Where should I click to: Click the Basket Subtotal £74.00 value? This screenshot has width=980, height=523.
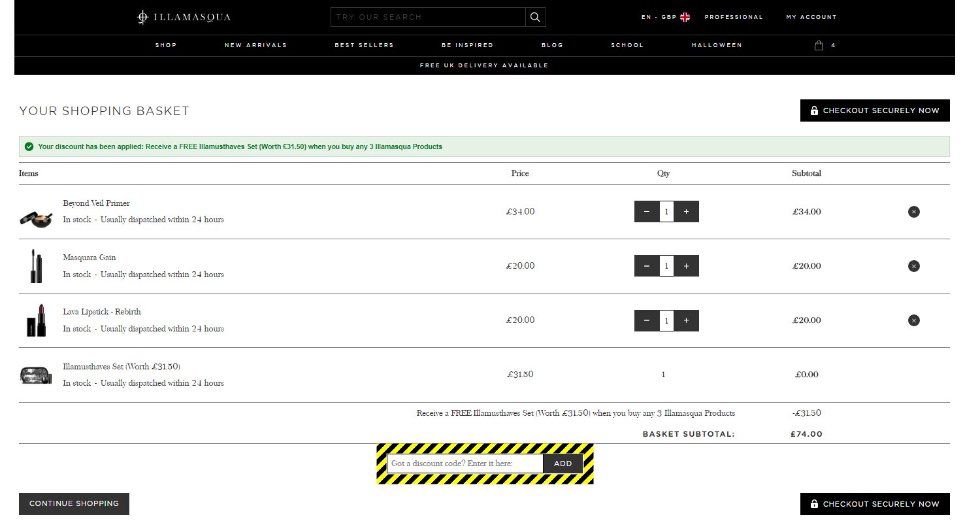[806, 434]
